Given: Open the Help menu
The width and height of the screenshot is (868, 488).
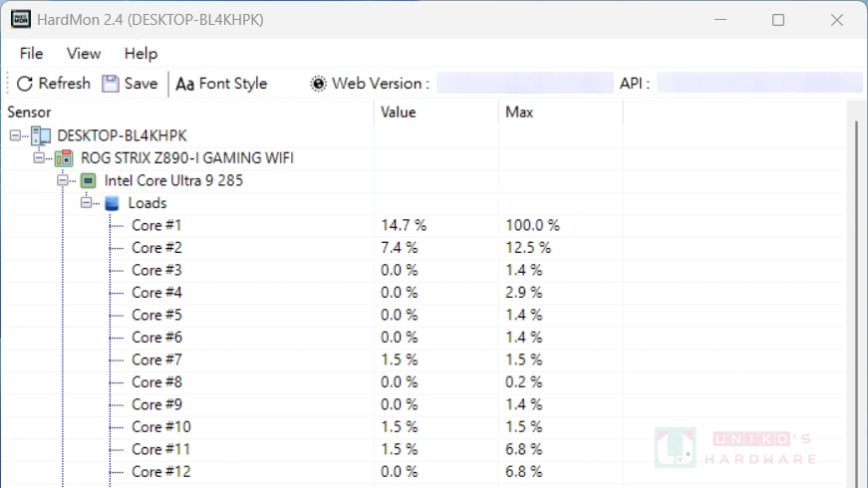Looking at the screenshot, I should pos(141,54).
